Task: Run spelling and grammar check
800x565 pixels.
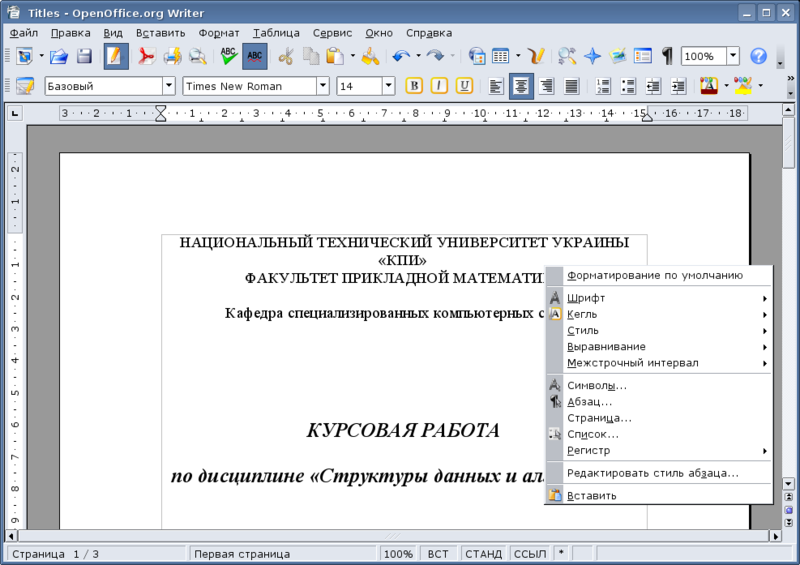Action: point(229,56)
